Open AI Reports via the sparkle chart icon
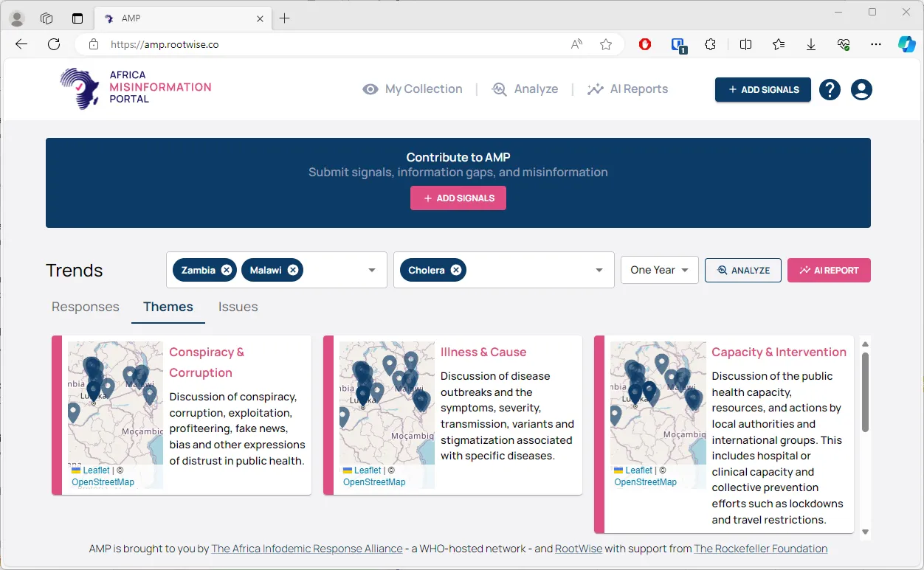This screenshot has height=570, width=924. [x=595, y=88]
